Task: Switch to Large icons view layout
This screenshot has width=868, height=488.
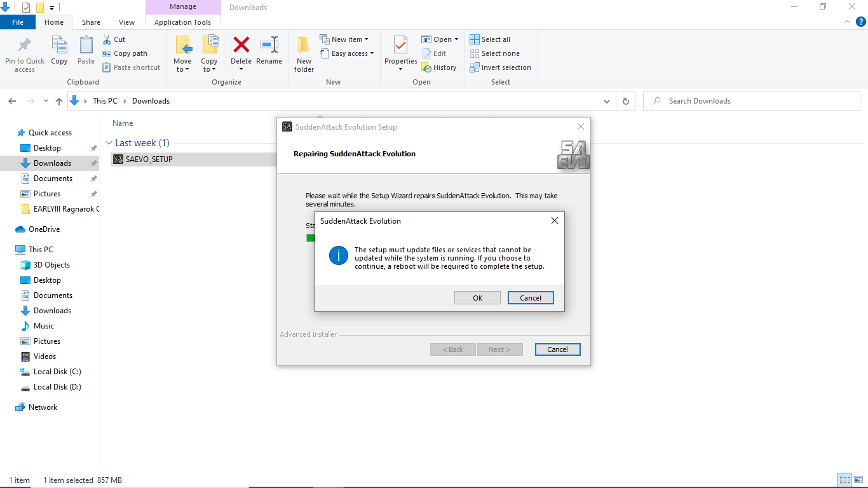Action: 858,480
